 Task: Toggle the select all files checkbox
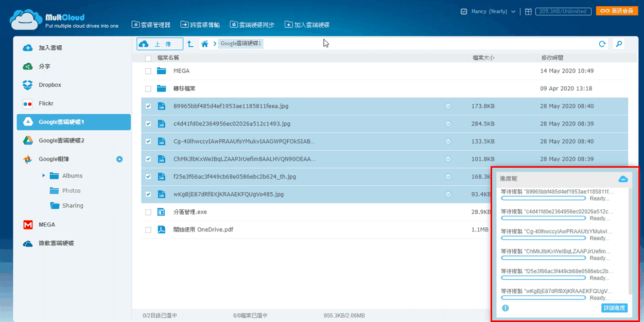click(x=148, y=58)
